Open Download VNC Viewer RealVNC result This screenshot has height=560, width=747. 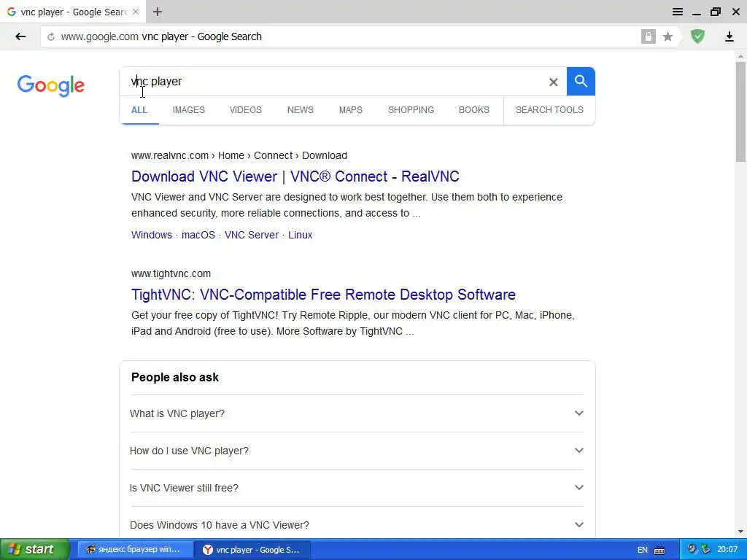click(x=295, y=176)
